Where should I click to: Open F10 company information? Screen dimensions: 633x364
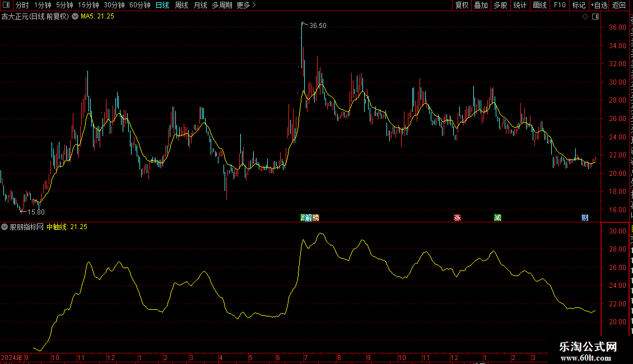[560, 5]
